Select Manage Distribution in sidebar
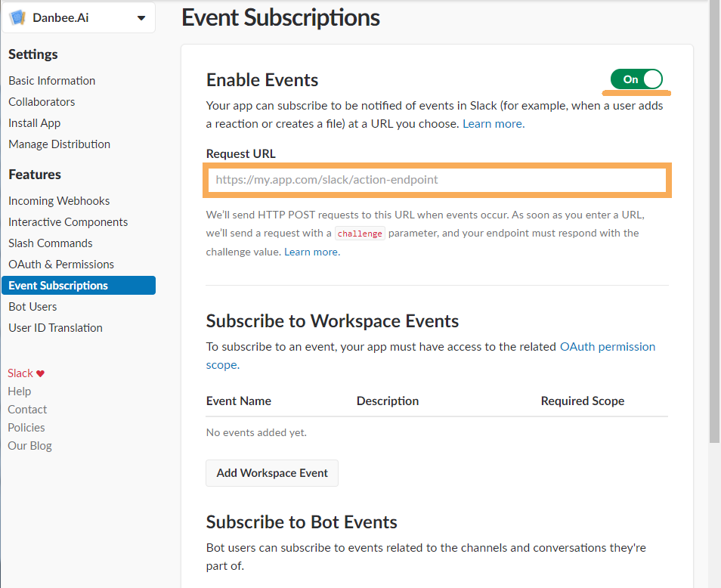Image resolution: width=721 pixels, height=588 pixels. [59, 144]
